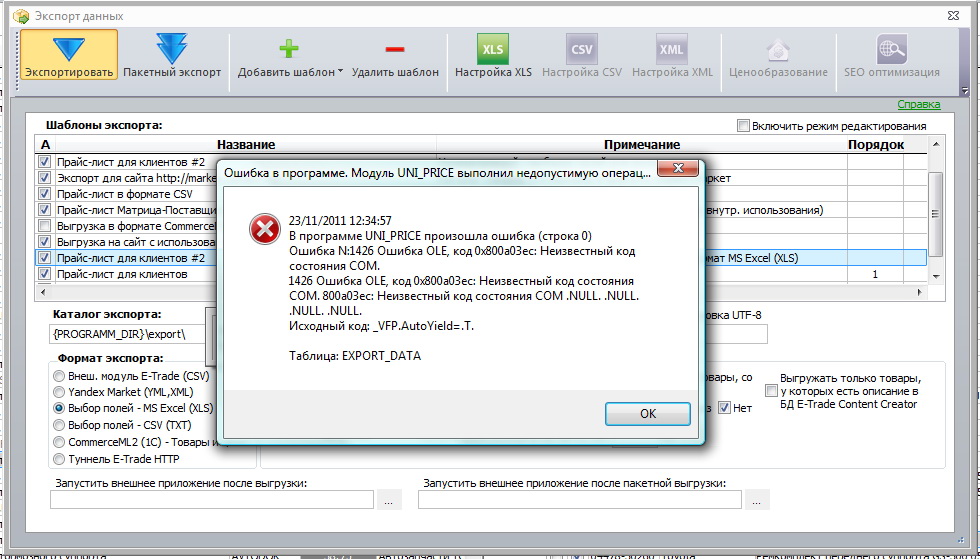Toggle checkbox for Выгрузка на сайт row

(x=44, y=241)
